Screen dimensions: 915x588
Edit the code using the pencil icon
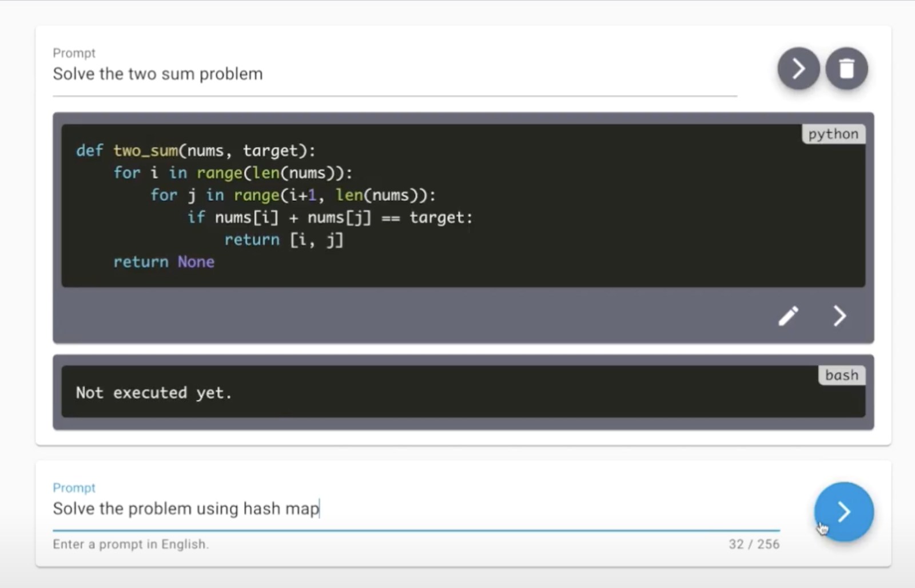788,316
